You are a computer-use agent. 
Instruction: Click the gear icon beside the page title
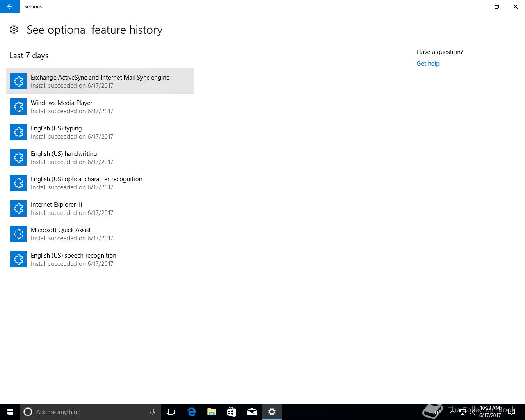(x=14, y=30)
